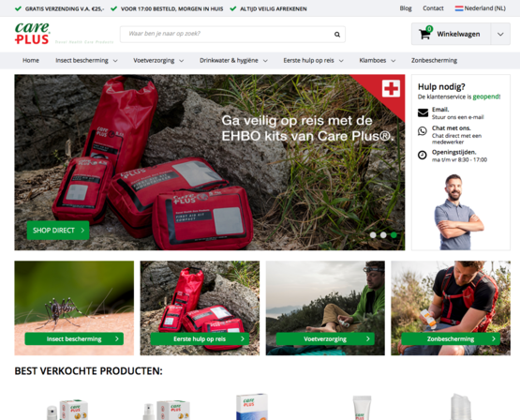Expand Eerste hulp op reis chevron
This screenshot has height=420, width=520.
point(341,61)
